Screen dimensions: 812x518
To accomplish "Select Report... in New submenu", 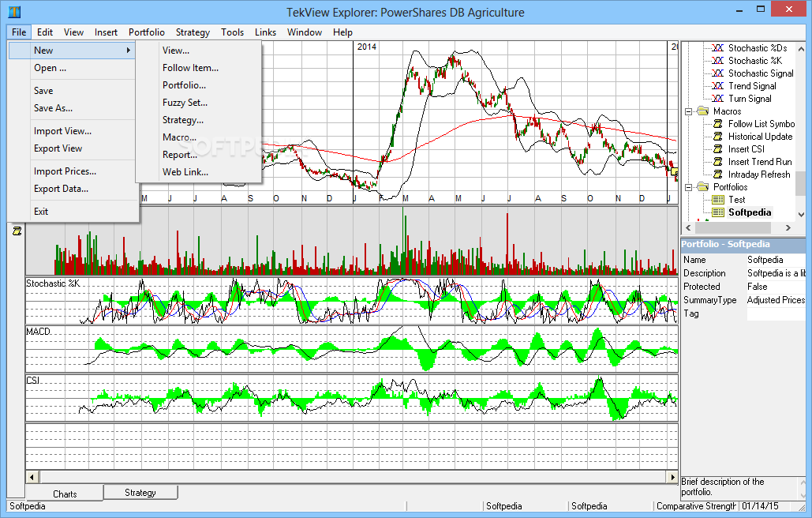I will tap(198, 155).
